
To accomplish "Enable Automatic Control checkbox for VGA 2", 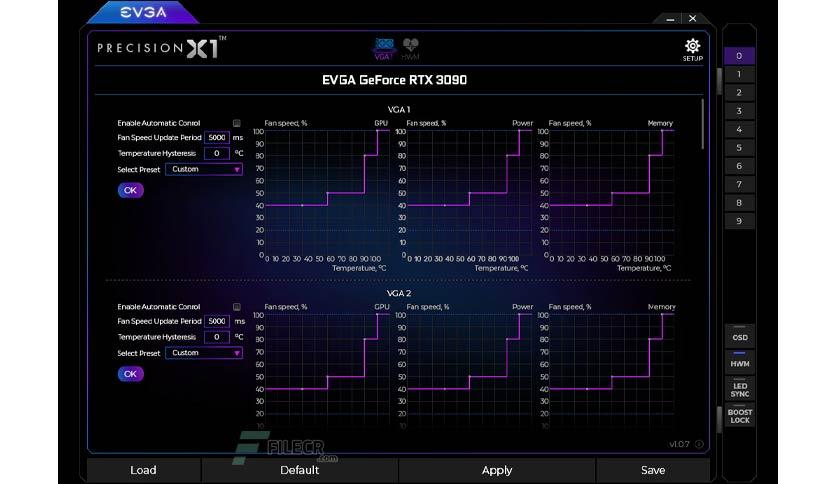I will pyautogui.click(x=237, y=307).
